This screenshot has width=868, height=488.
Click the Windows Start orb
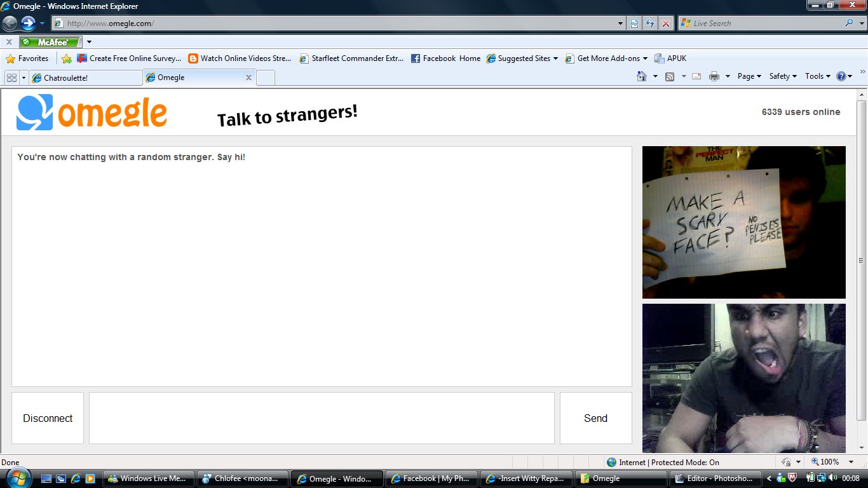tap(18, 477)
